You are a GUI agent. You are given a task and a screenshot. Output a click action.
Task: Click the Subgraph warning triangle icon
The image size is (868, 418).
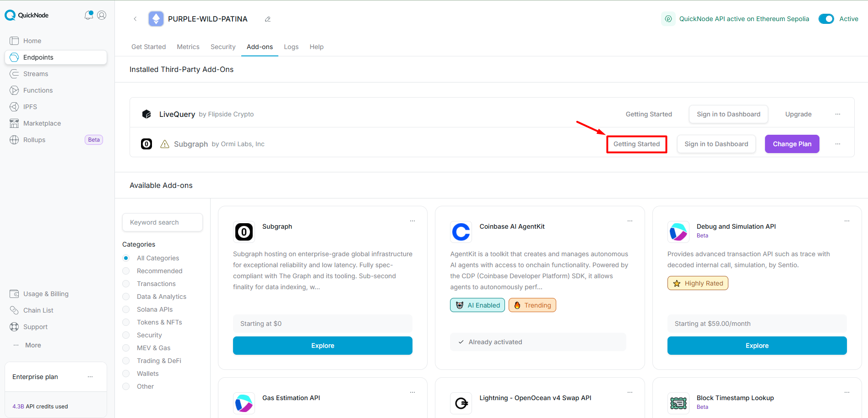[165, 144]
